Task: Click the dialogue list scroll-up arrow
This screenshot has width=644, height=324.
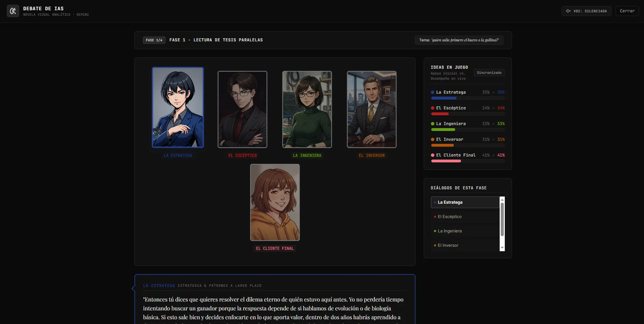Action: [502, 199]
